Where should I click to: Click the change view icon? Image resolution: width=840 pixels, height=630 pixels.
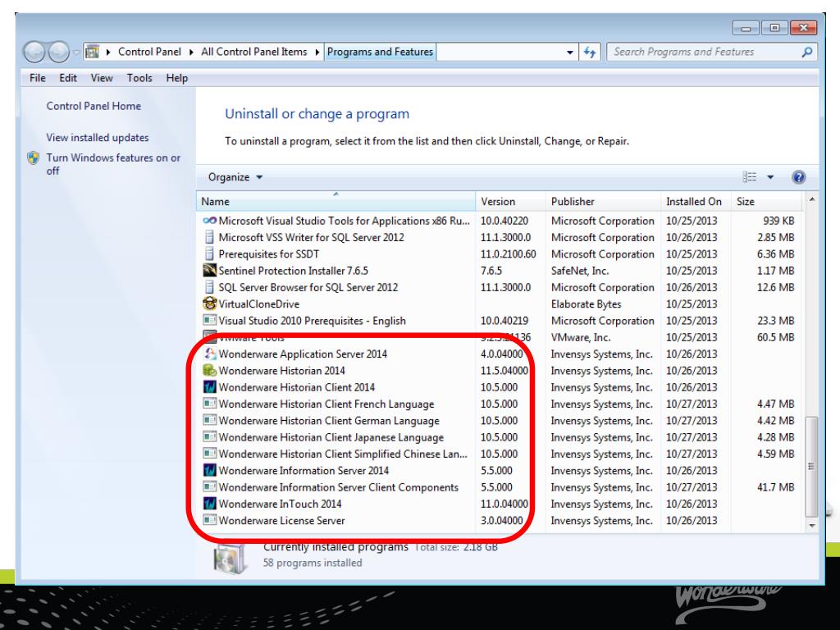tap(750, 177)
